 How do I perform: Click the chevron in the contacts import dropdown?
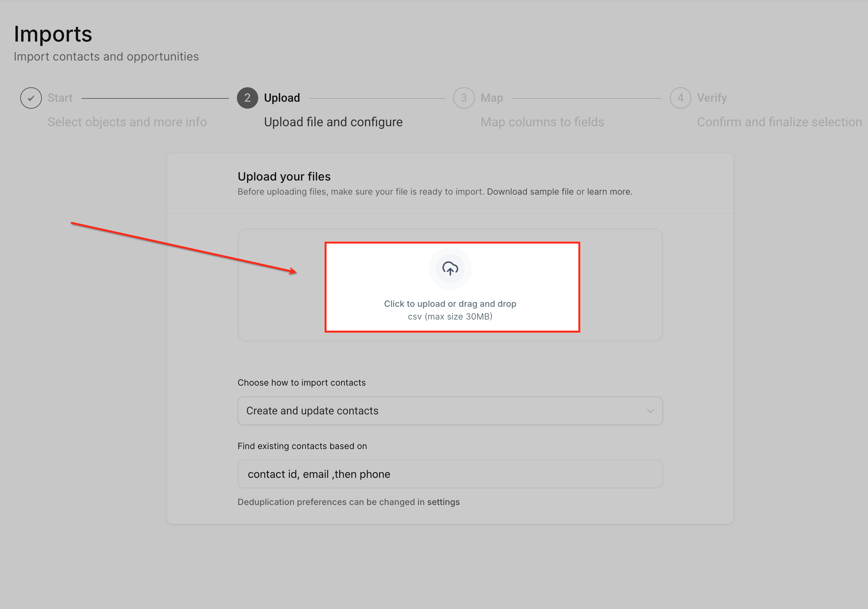[650, 411]
